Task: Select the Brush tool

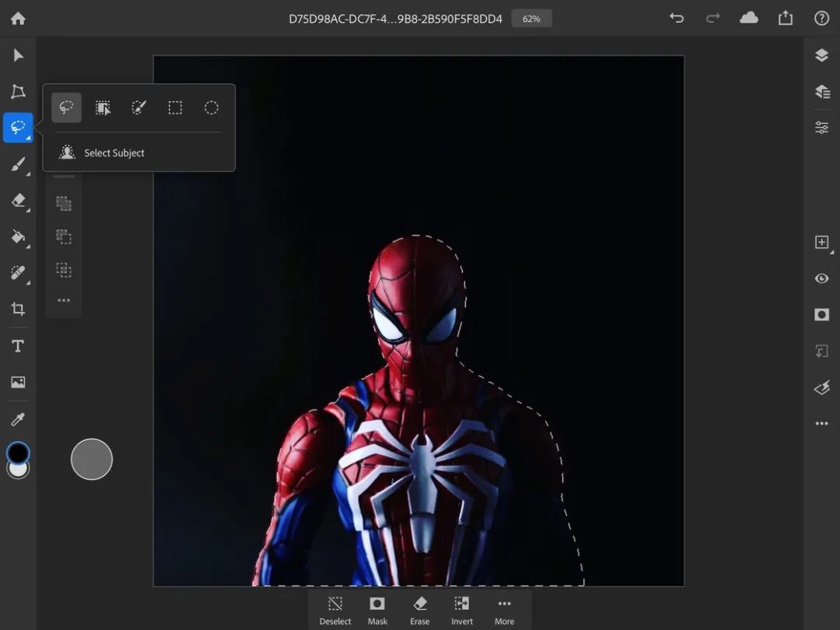Action: (18, 164)
